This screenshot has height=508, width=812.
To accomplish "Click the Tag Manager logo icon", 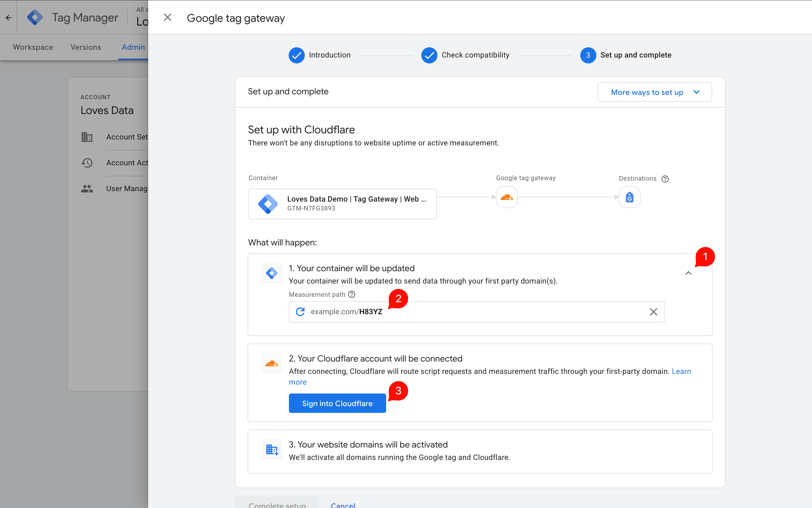I will [x=35, y=17].
